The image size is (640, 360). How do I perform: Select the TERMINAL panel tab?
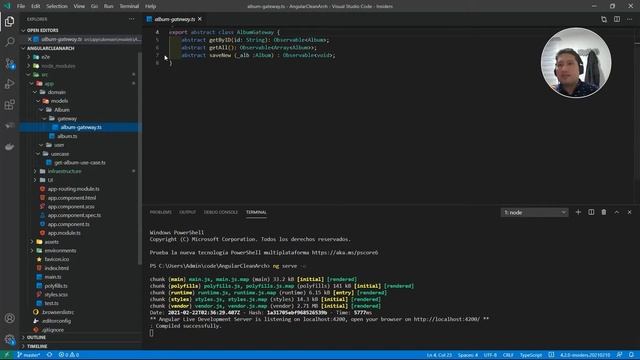coord(256,212)
